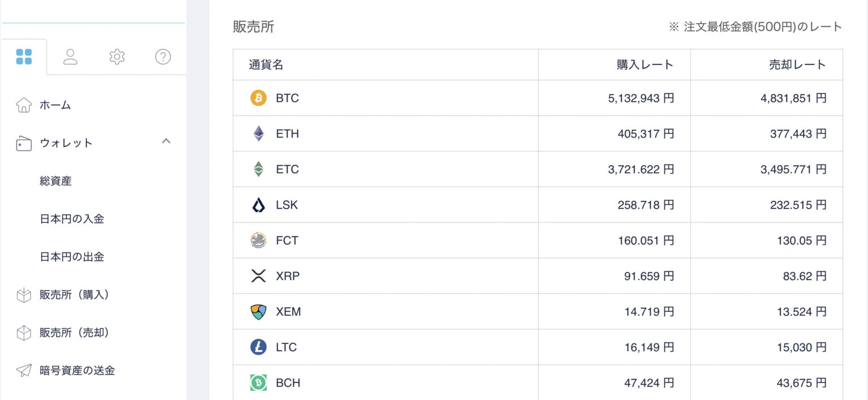Go to ホーム in the sidebar
The height and width of the screenshot is (400, 868).
tap(55, 105)
